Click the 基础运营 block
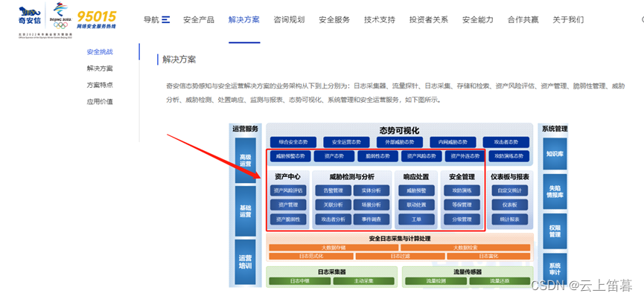Viewport: 644px width, 299px height. (245, 211)
